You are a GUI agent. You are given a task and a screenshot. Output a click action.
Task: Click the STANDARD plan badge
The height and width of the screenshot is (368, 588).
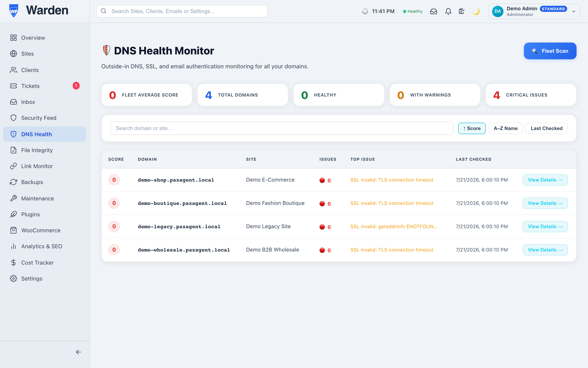coord(553,9)
